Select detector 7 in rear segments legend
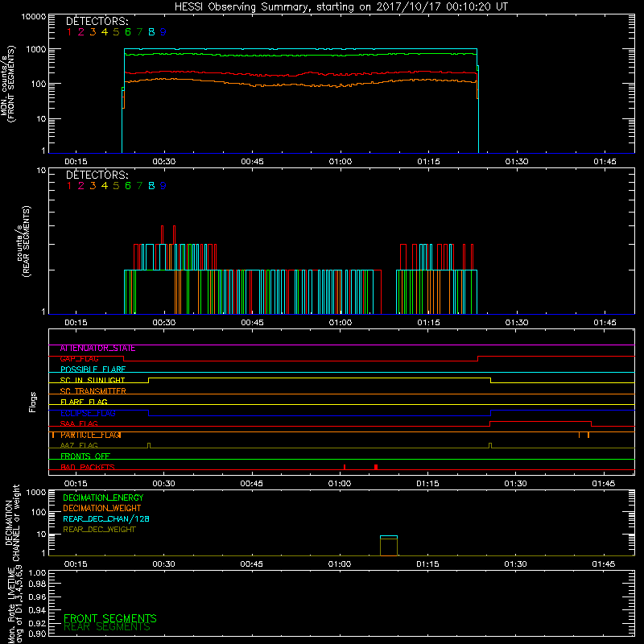 [x=139, y=186]
